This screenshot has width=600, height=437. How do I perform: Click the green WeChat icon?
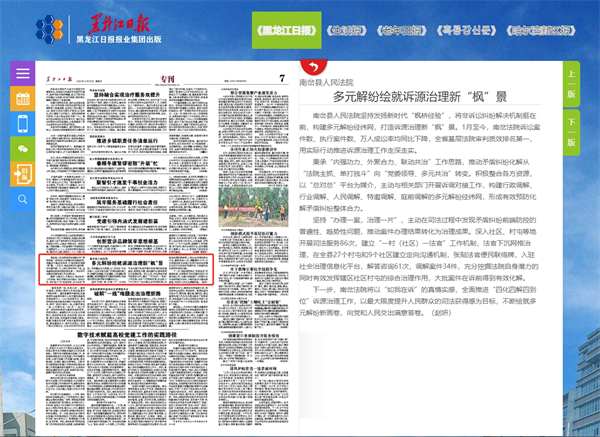pyautogui.click(x=23, y=148)
